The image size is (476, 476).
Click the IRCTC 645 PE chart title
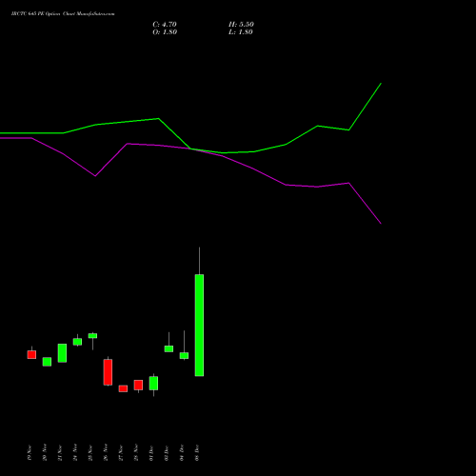point(63,14)
